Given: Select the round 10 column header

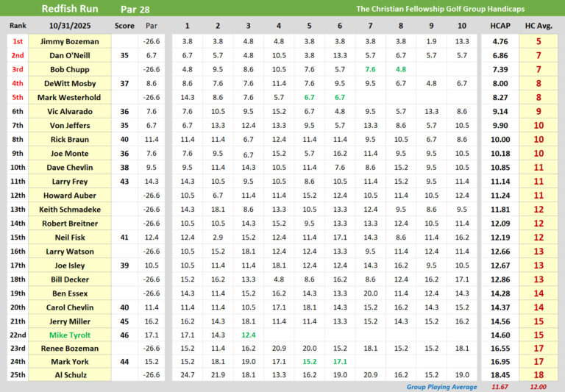Looking at the screenshot, I should [x=461, y=26].
